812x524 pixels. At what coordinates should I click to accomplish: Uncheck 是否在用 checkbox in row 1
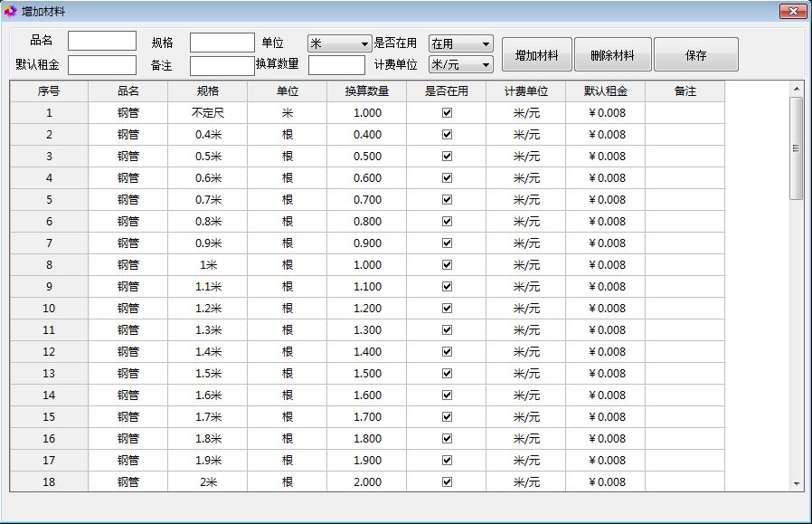point(447,113)
